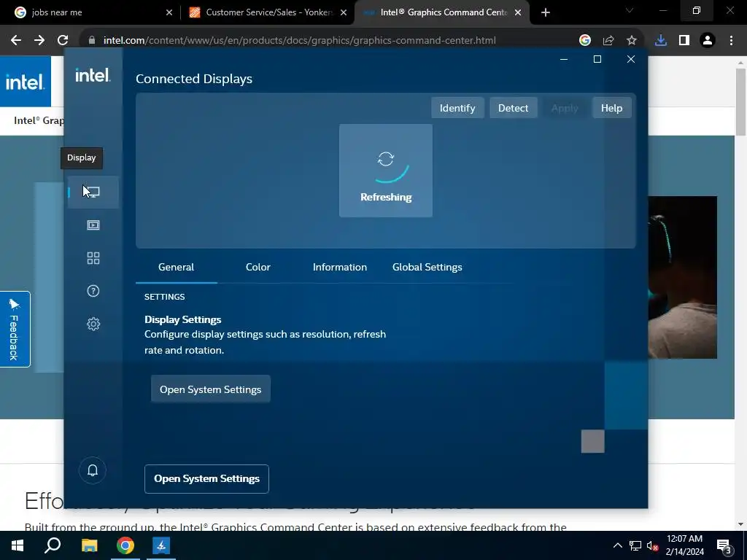Click the share page icon

608,41
